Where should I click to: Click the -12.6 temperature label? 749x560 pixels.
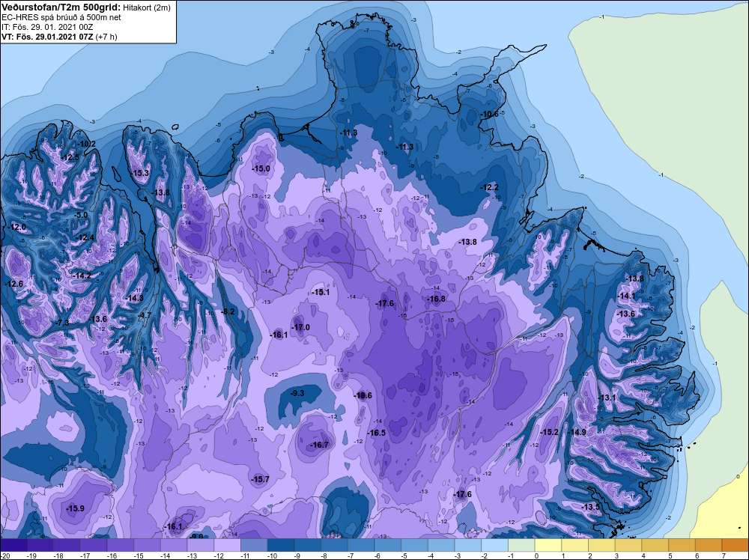[x=13, y=284]
